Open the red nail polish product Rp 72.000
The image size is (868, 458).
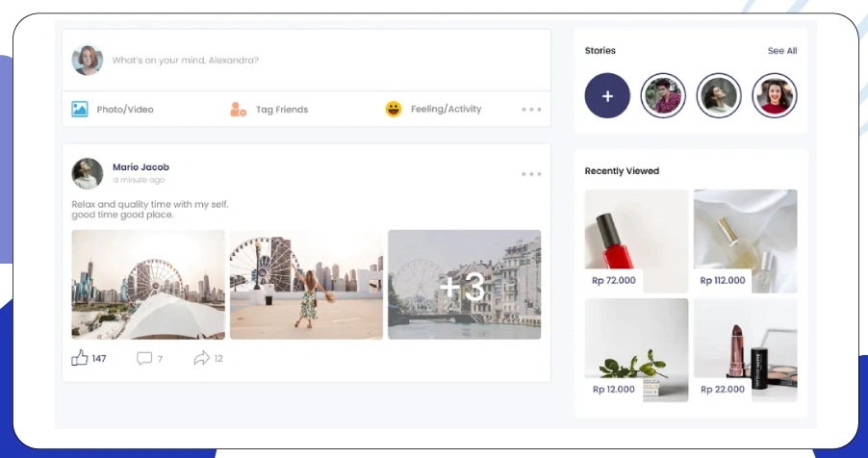click(x=636, y=241)
